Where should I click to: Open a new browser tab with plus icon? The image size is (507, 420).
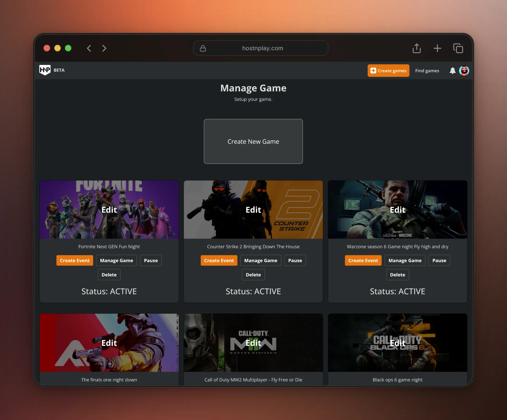tap(437, 48)
